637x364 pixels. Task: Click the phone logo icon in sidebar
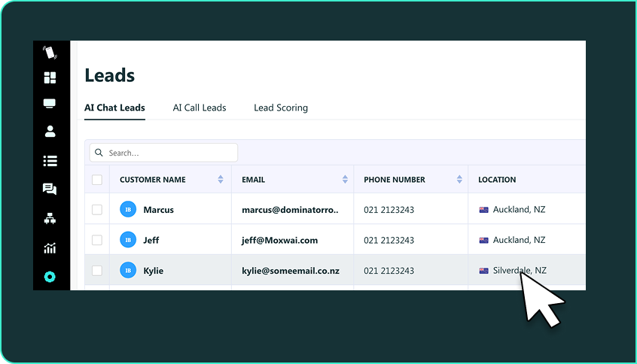click(x=50, y=53)
